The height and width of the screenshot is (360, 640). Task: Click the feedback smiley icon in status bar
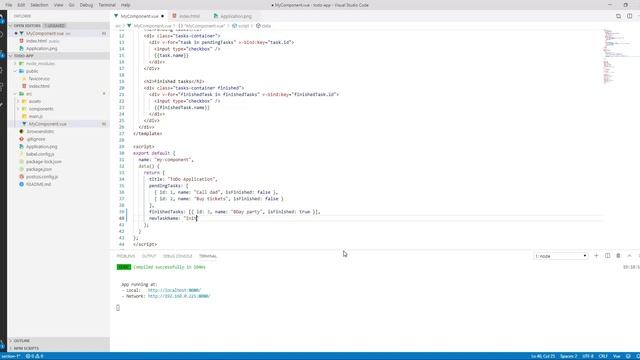click(x=628, y=356)
